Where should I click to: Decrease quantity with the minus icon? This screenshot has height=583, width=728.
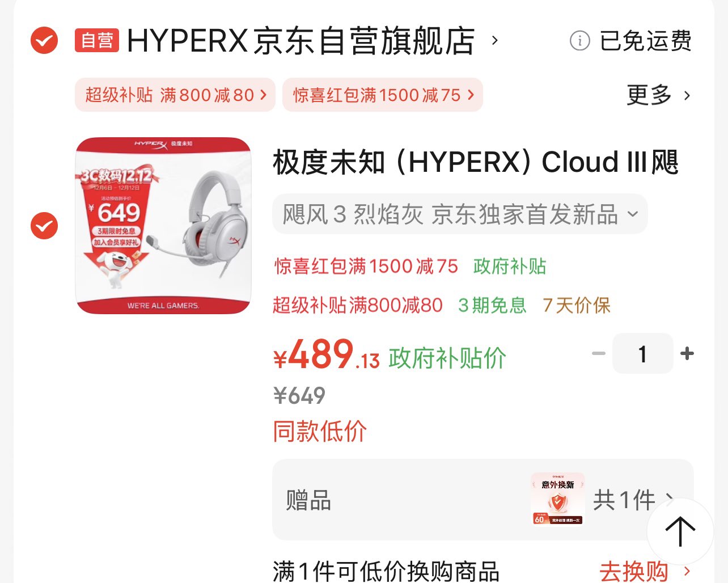coord(599,353)
